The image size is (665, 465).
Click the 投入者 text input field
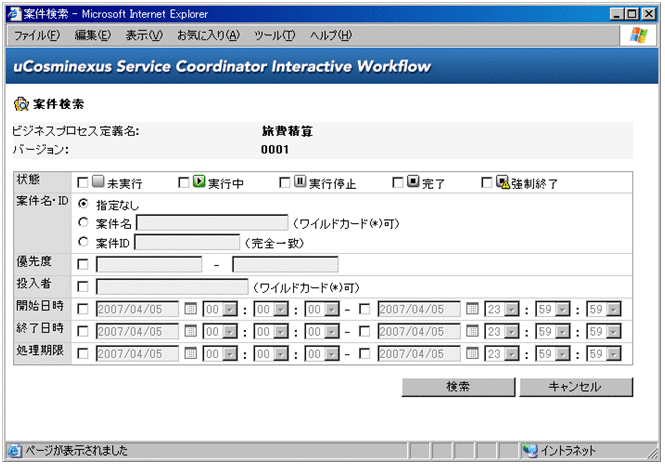tap(172, 287)
